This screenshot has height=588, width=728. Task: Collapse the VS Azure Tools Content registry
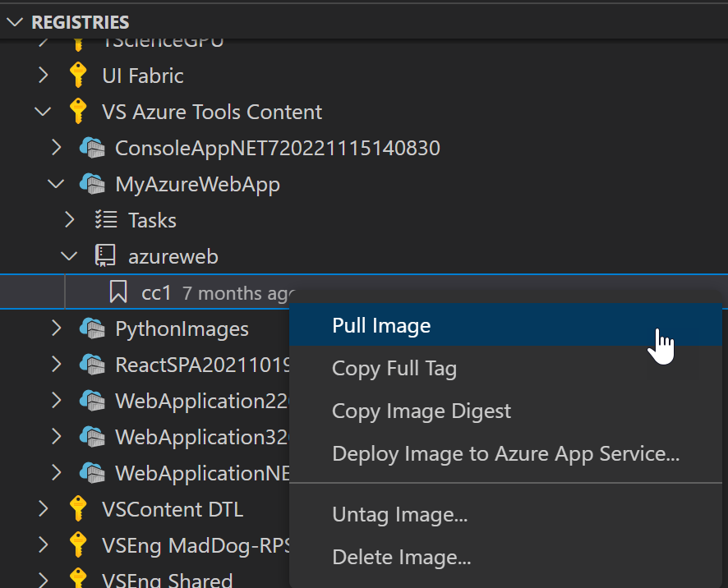point(42,112)
